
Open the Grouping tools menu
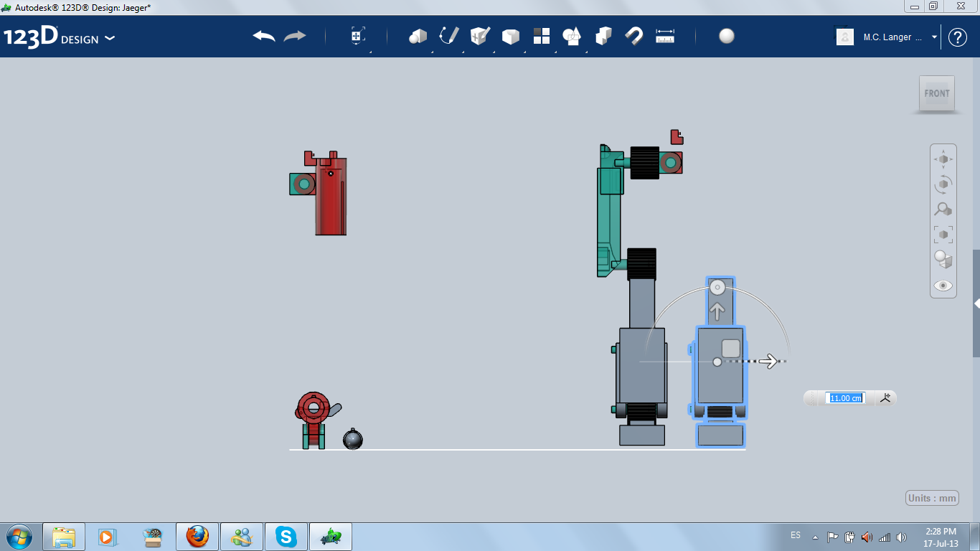pyautogui.click(x=572, y=37)
